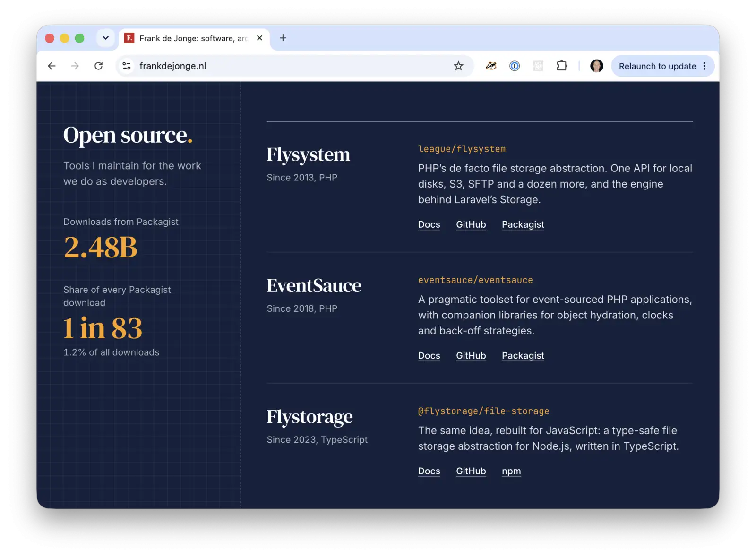Open Flystorage npm link
Viewport: 756px width, 557px height.
click(511, 471)
